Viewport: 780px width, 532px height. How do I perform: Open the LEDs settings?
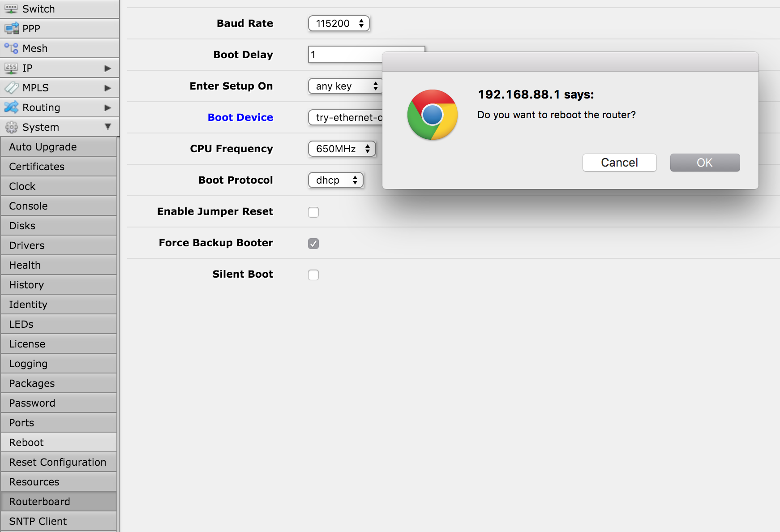[x=59, y=324]
